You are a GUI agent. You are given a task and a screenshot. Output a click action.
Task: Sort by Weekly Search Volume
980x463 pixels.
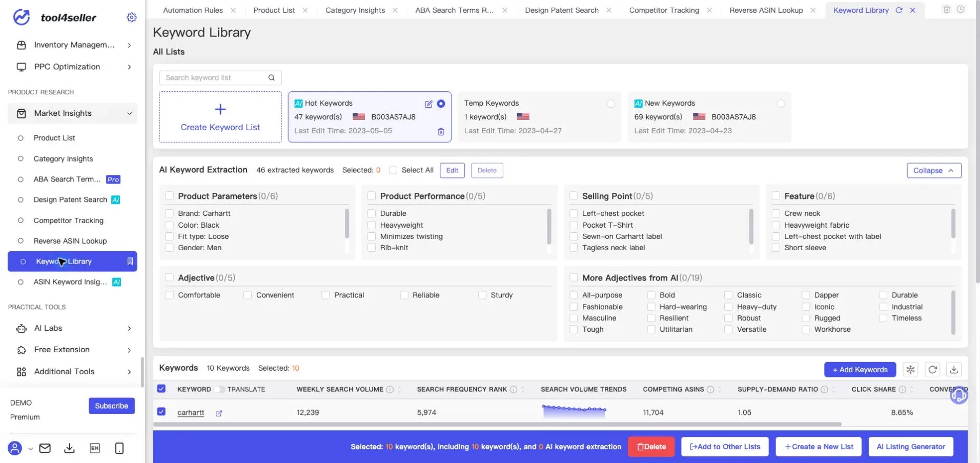point(400,390)
